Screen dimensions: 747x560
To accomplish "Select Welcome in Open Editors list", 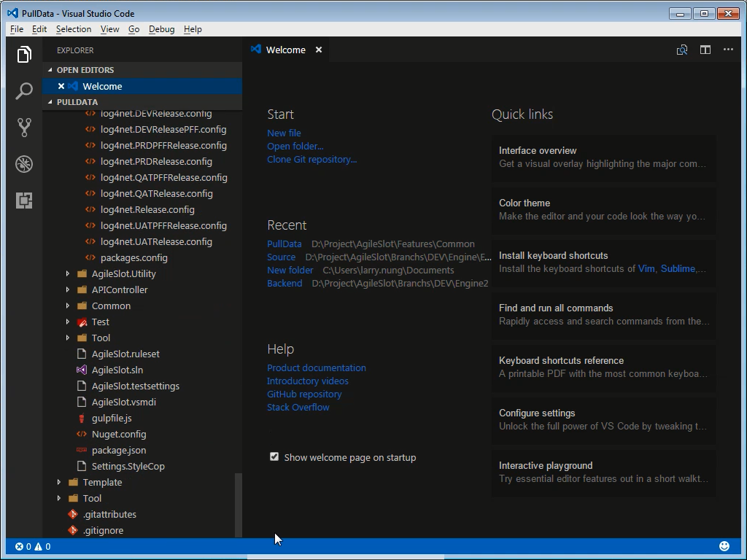I will click(142, 86).
